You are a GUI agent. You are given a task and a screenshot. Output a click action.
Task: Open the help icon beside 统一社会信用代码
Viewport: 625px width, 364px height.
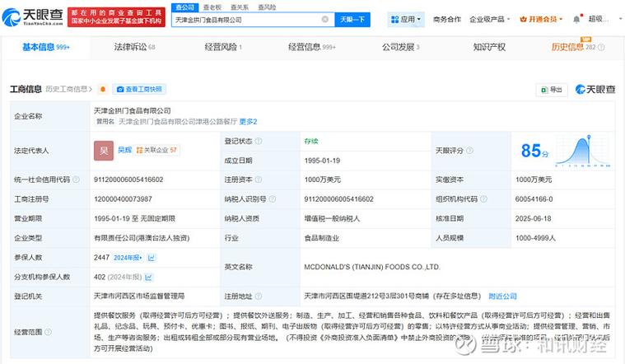[x=76, y=180]
